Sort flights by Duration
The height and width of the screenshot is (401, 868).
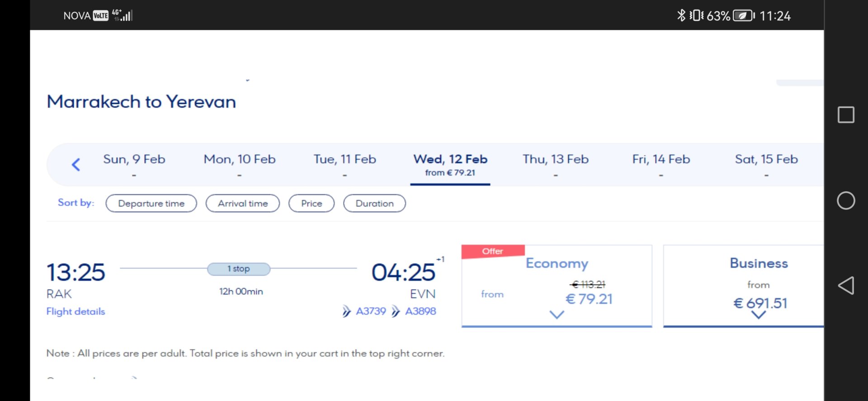tap(374, 203)
